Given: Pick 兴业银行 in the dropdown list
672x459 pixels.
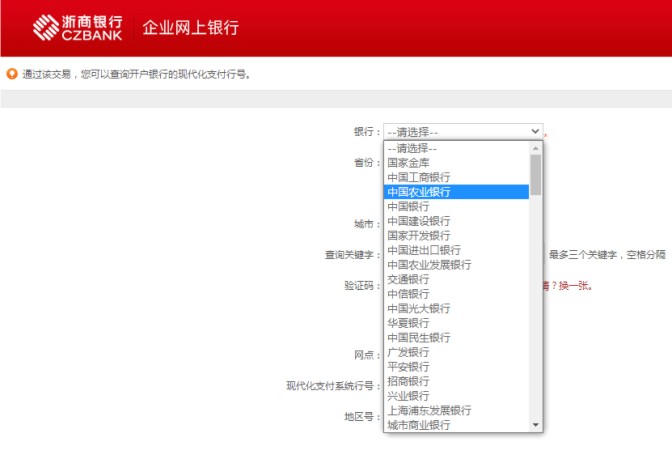Looking at the screenshot, I should [x=456, y=396].
